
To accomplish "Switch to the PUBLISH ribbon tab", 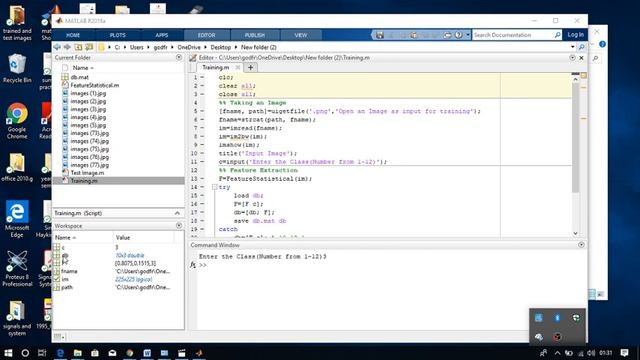I will [255, 36].
